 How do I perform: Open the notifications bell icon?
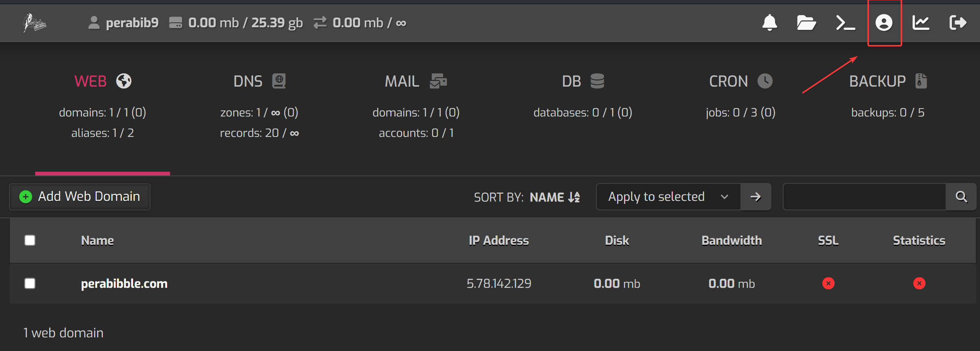769,23
